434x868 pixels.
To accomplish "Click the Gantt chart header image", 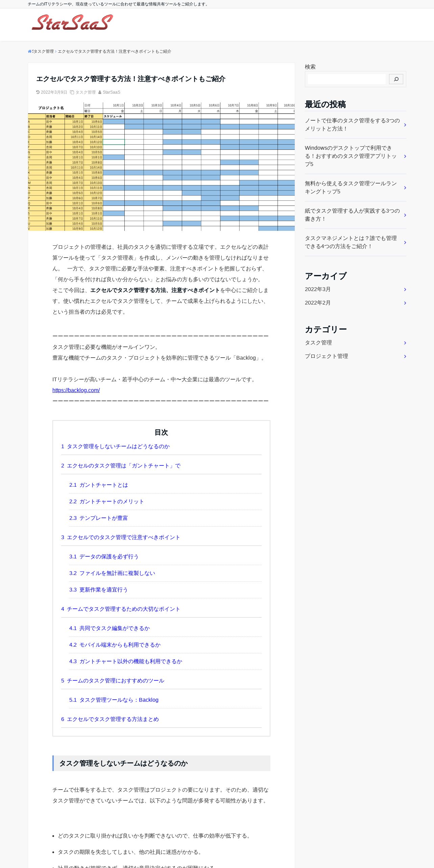I will pyautogui.click(x=161, y=167).
